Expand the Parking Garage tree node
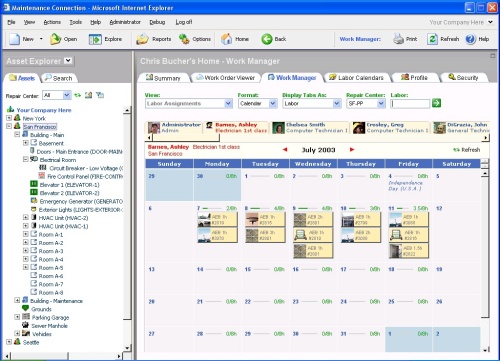 click(x=17, y=317)
